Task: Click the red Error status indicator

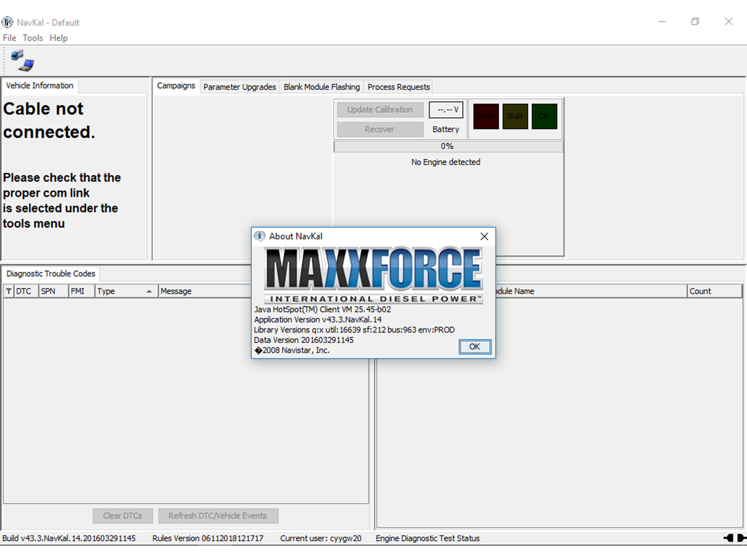Action: coord(486,116)
